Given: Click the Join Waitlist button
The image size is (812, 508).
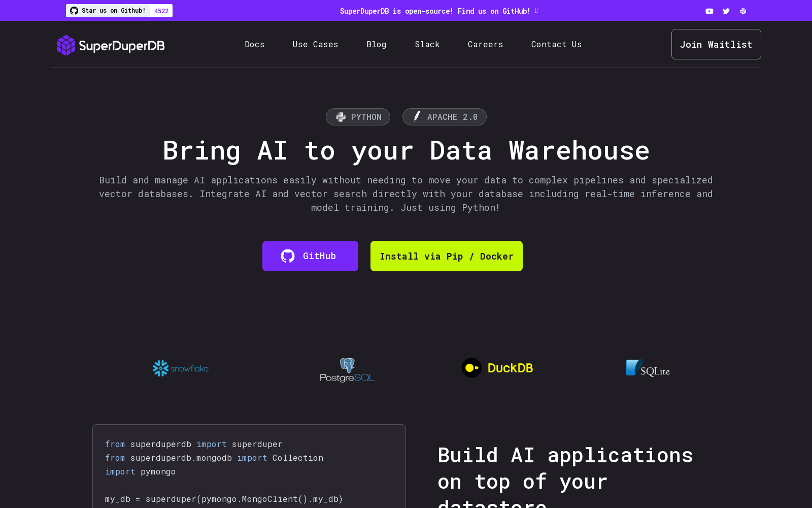Looking at the screenshot, I should click(716, 44).
